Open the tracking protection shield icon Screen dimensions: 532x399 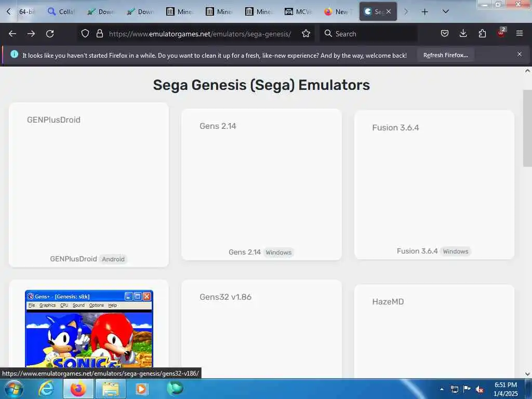point(85,33)
